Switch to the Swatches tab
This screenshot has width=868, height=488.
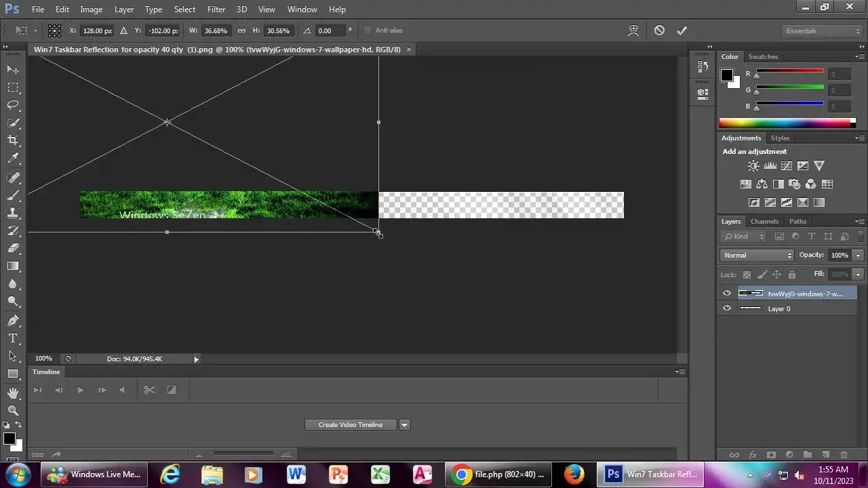pos(763,57)
